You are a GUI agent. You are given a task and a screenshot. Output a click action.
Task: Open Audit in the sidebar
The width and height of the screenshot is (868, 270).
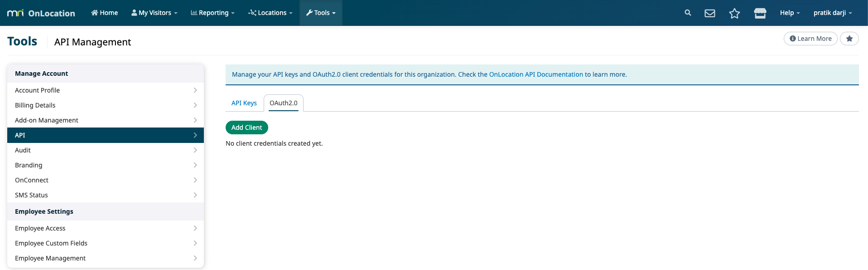[106, 150]
